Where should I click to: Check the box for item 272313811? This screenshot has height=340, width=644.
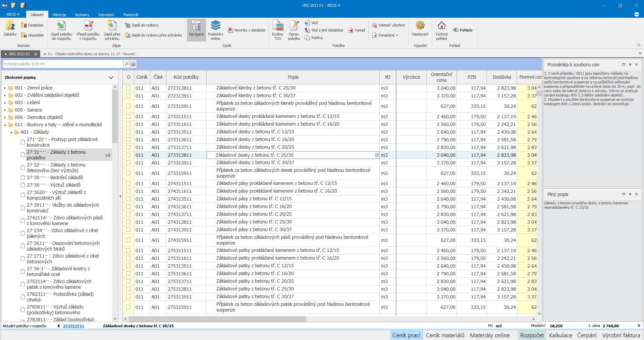point(128,88)
